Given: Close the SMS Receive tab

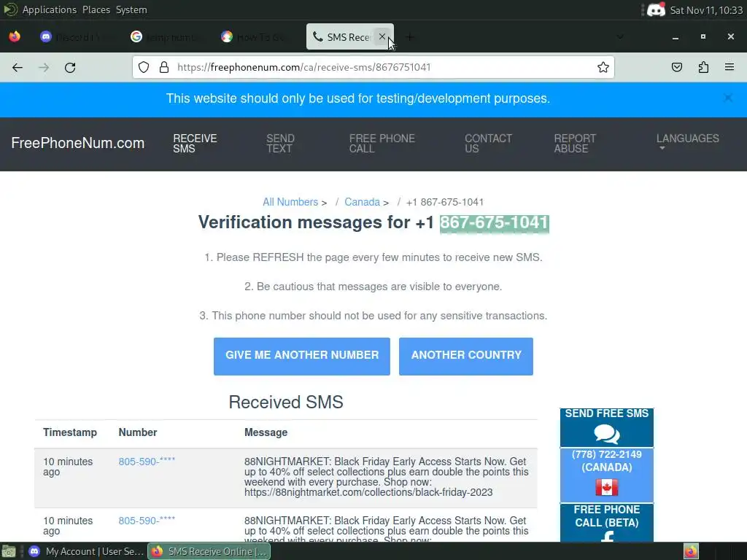Looking at the screenshot, I should pyautogui.click(x=382, y=36).
